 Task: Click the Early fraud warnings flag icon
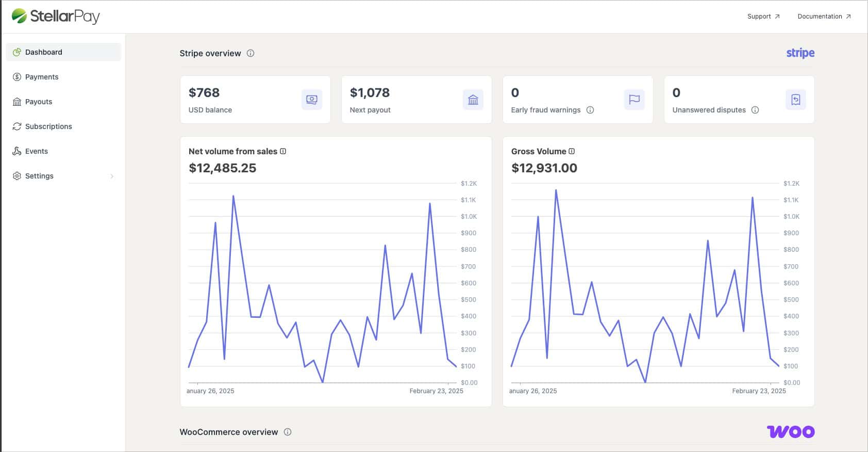pyautogui.click(x=635, y=100)
